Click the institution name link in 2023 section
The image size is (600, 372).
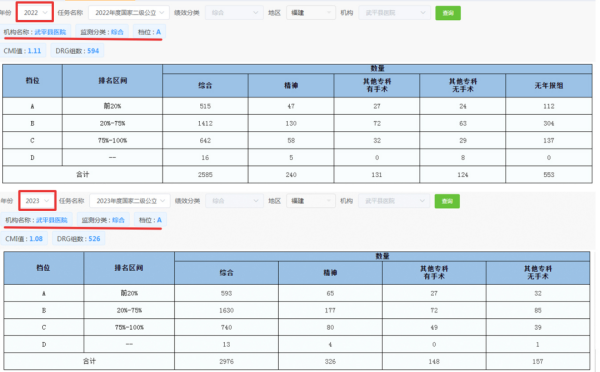click(52, 220)
